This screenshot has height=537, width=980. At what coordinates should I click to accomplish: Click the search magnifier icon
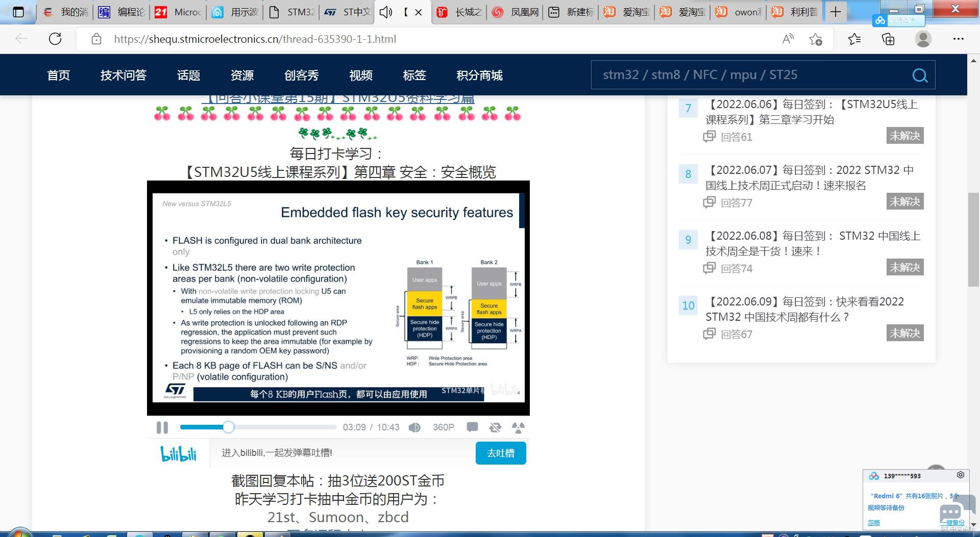pos(920,75)
